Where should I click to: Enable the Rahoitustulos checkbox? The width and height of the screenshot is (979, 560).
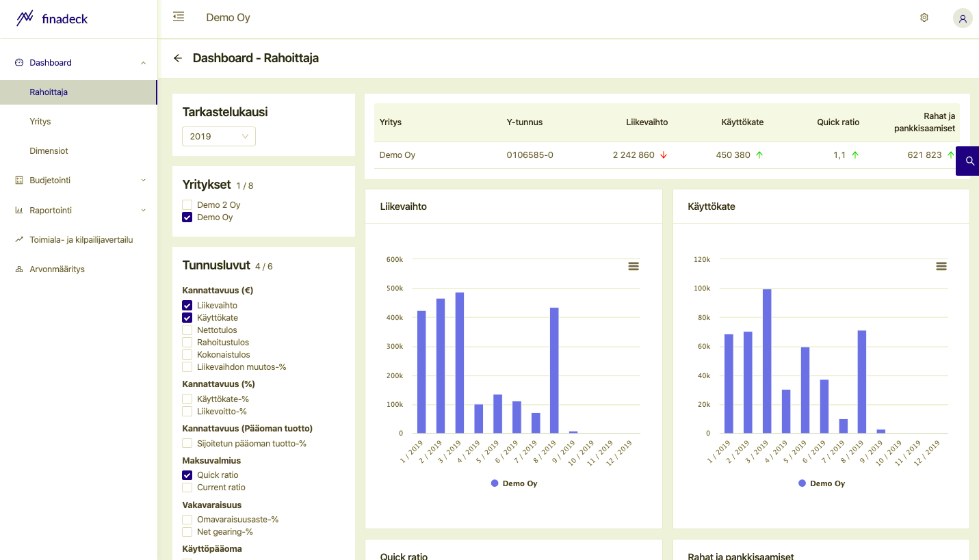187,343
